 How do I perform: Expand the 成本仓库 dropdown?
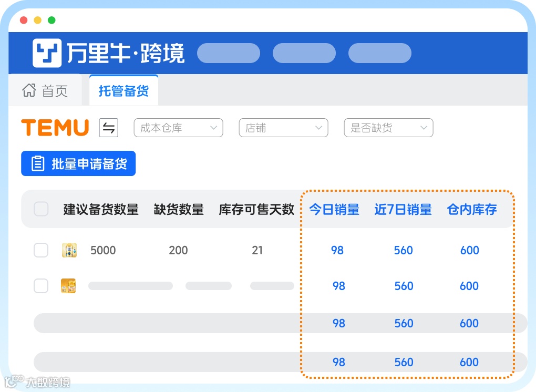tap(179, 128)
